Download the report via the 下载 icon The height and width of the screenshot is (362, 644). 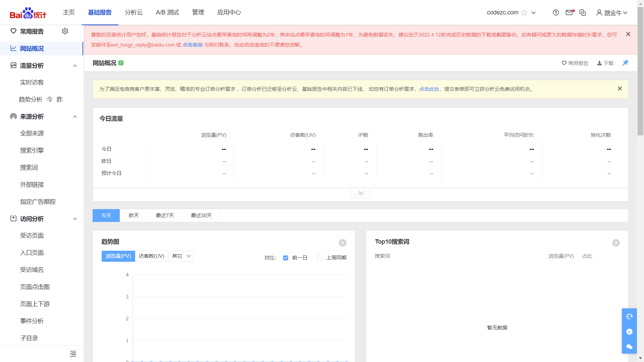[605, 63]
